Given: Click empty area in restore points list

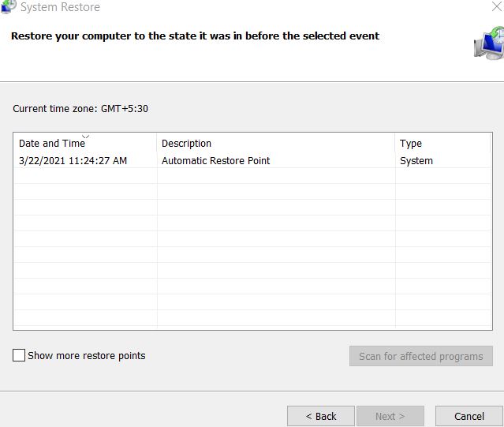Looking at the screenshot, I should click(252, 248).
